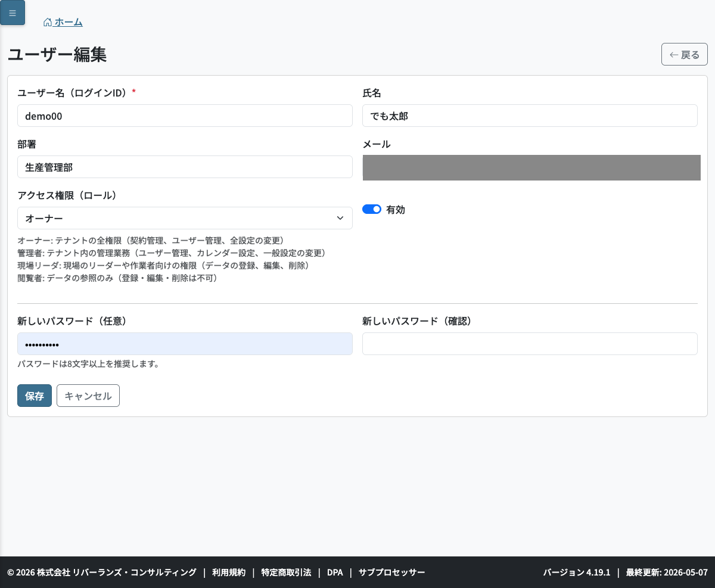
Task: Click the 管理者 role description line
Action: (172, 253)
